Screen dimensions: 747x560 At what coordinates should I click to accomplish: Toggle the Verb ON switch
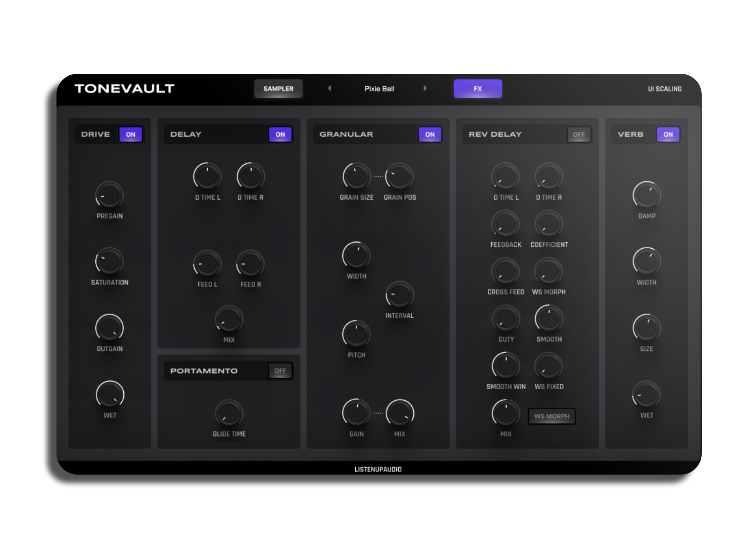pos(668,134)
